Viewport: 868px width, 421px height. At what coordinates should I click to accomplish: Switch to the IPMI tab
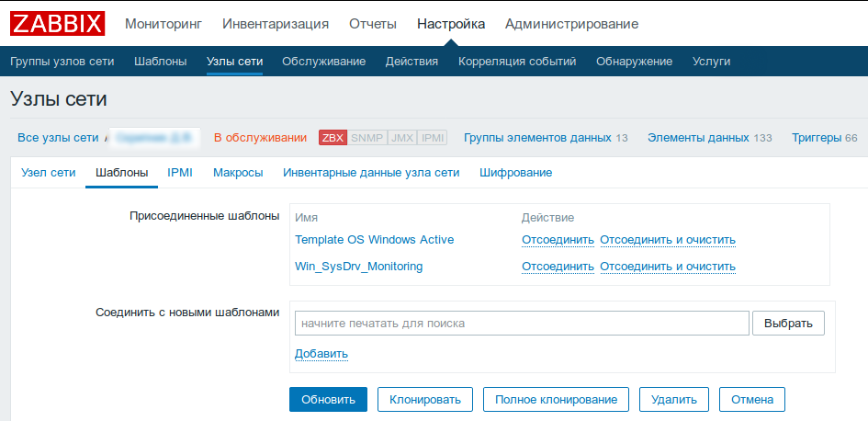(180, 173)
